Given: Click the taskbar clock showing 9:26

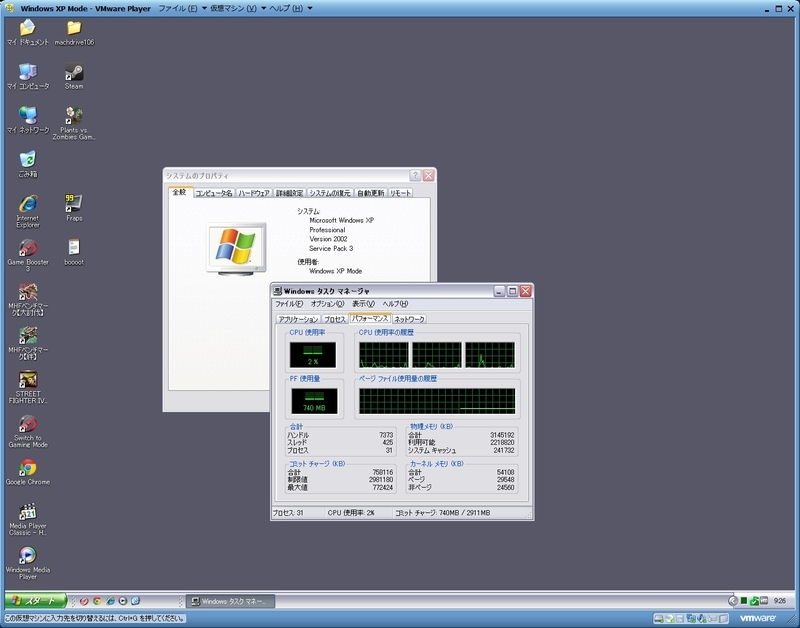Looking at the screenshot, I should 780,601.
